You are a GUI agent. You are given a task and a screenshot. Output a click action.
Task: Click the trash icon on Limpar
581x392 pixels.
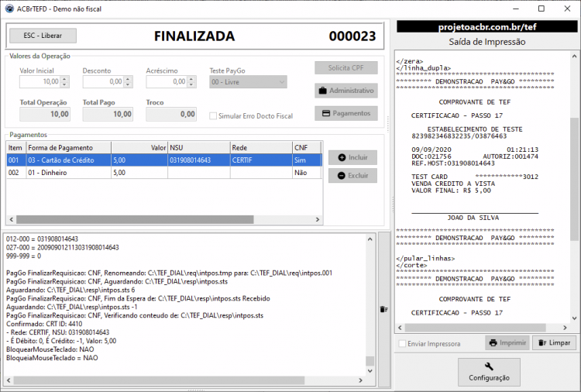[542, 342]
